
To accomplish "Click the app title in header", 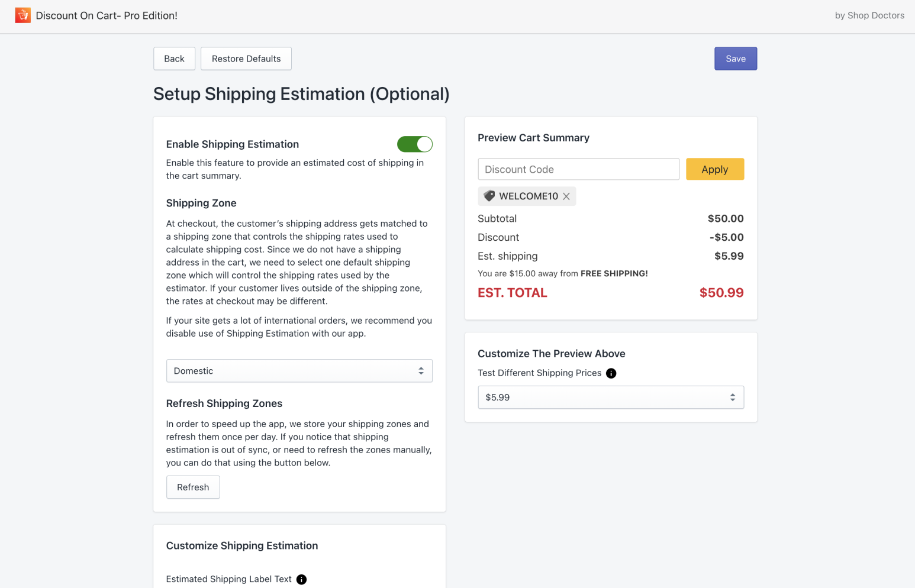I will tap(107, 15).
